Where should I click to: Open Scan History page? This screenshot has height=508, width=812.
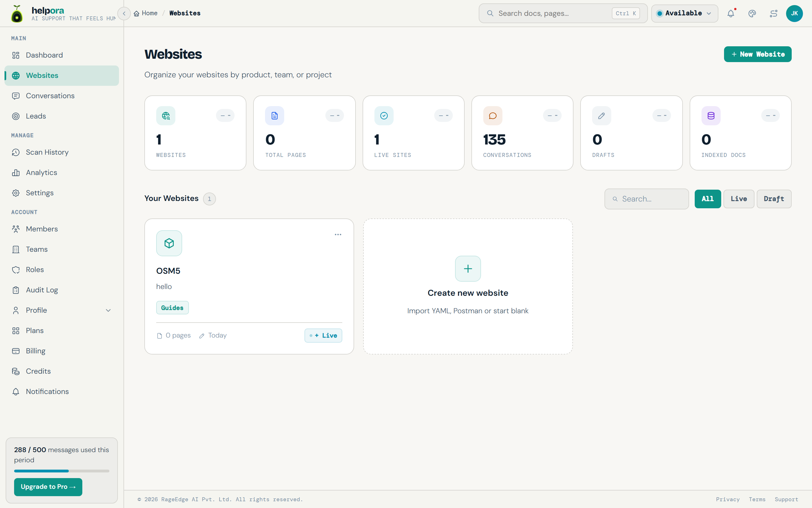(62, 152)
